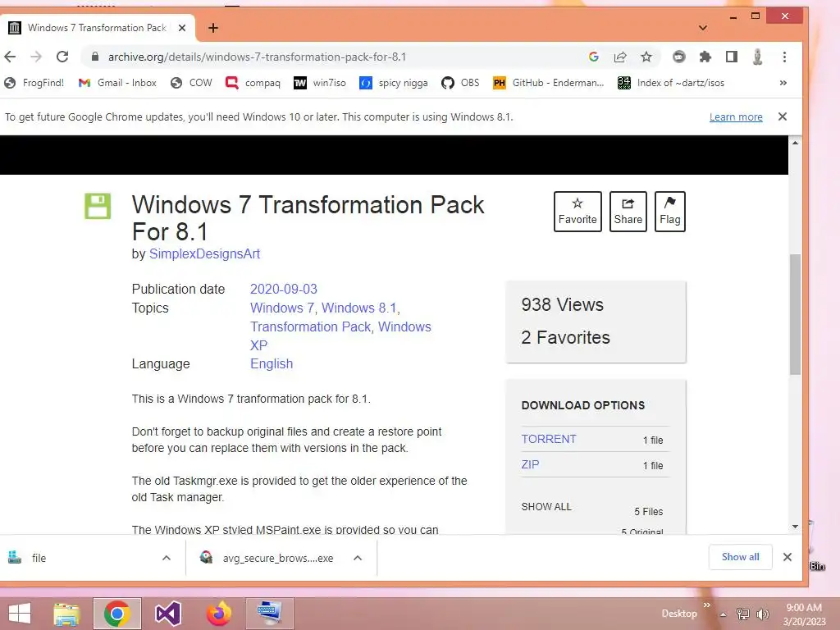Open a new tab with plus button
840x630 pixels.
pos(213,28)
